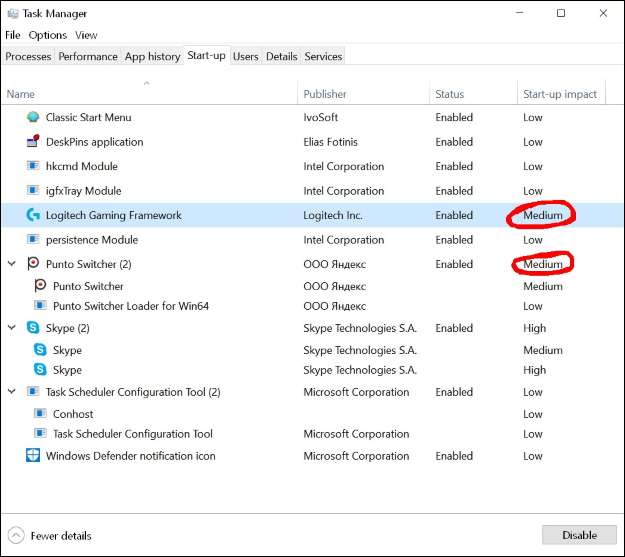Click the DeskPins application pin icon

pyautogui.click(x=33, y=142)
